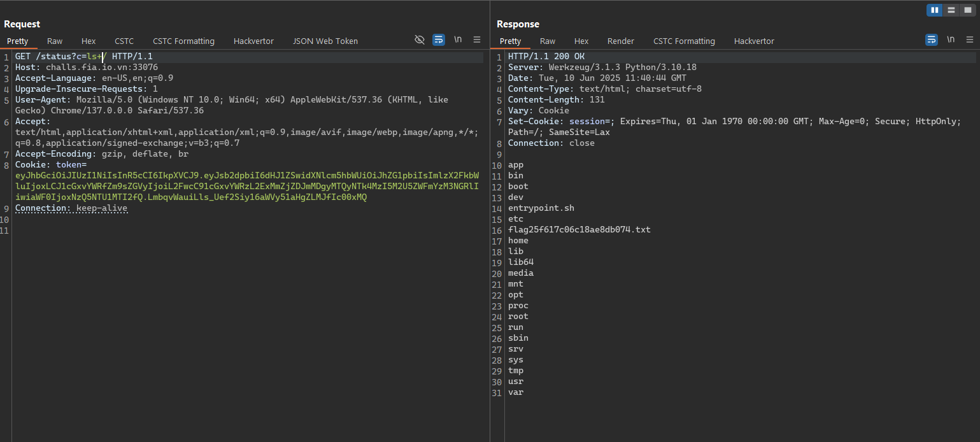This screenshot has height=442, width=980.
Task: Open the Response options hamburger menu
Action: [x=970, y=39]
